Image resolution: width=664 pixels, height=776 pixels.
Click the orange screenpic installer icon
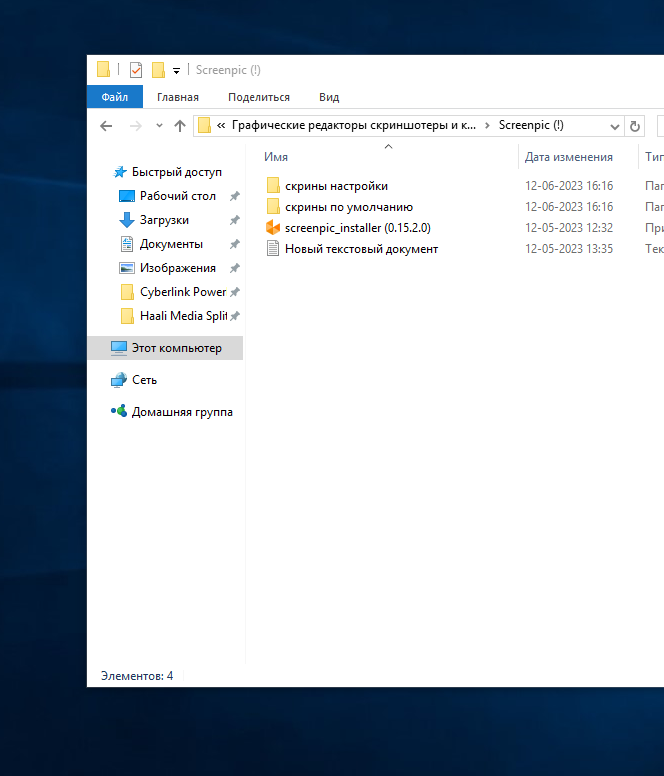coord(273,228)
